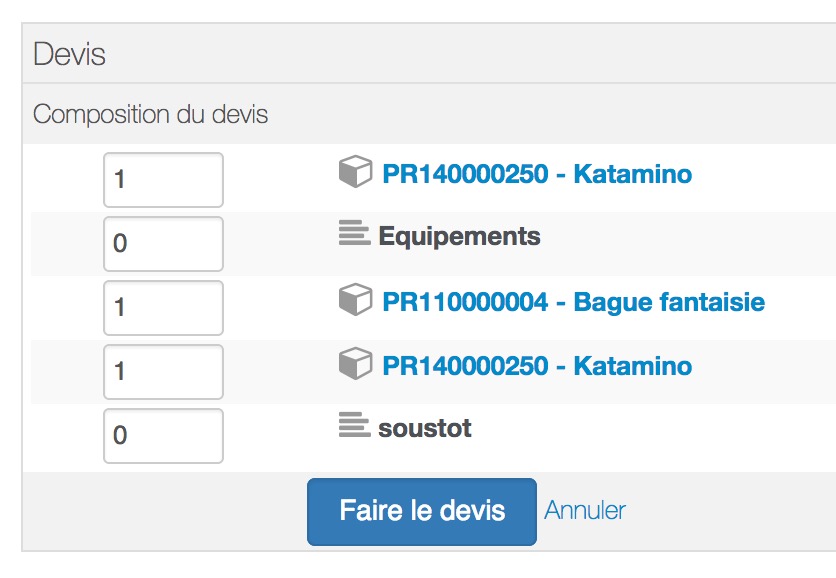Open the first PR140000250 - Katamino link
The height and width of the screenshot is (578, 836).
coord(537,174)
